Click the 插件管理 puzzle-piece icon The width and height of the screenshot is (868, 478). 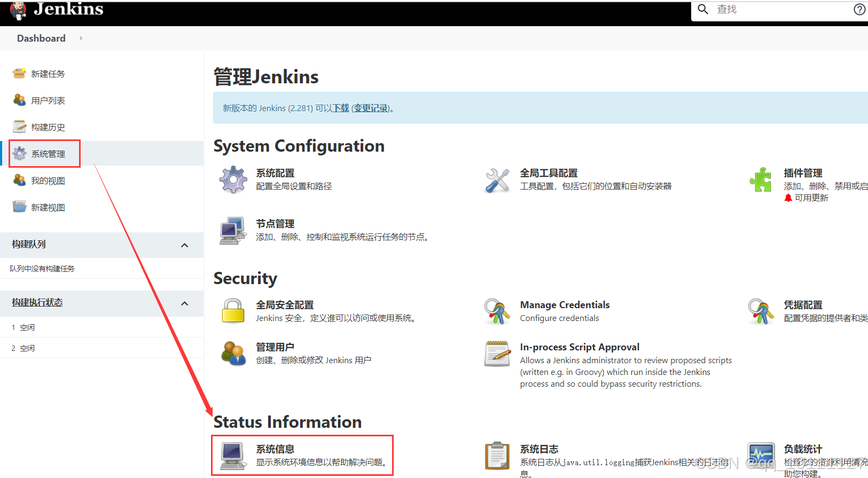761,179
